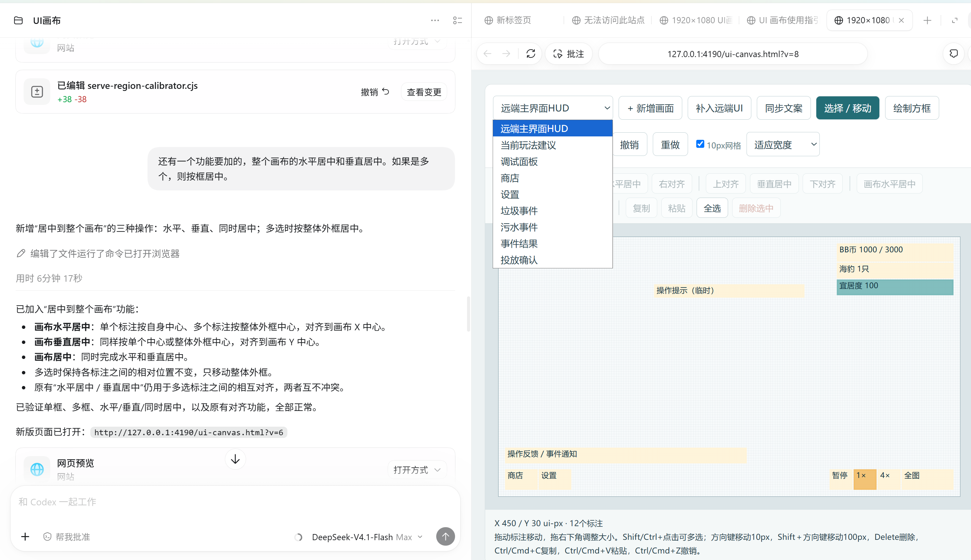
Task: Click the address bar URL field
Action: tap(733, 54)
